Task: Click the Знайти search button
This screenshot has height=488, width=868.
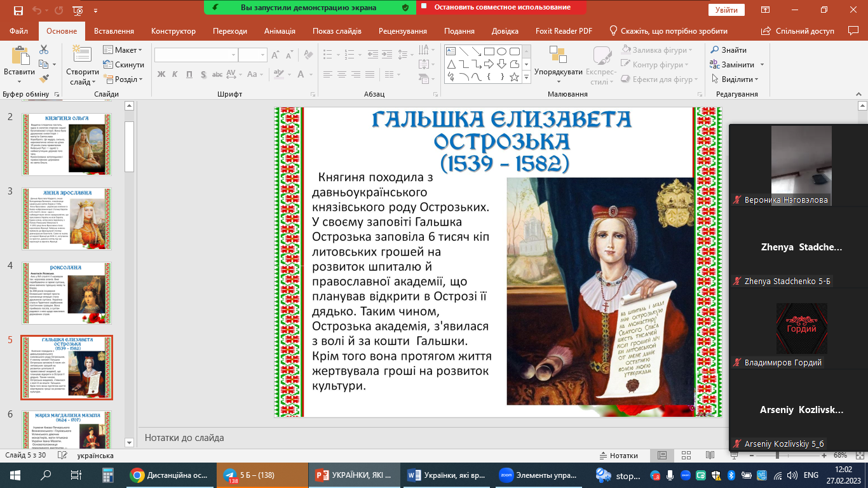Action: click(728, 50)
